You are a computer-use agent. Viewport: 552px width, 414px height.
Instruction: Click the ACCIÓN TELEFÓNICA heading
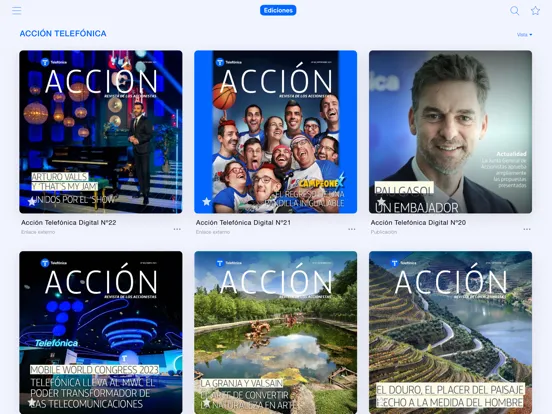tap(63, 33)
